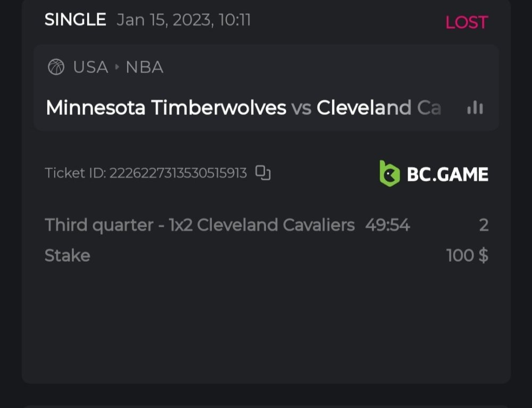This screenshot has width=532, height=408.
Task: Click the green BC.GAME logo icon
Action: click(389, 173)
